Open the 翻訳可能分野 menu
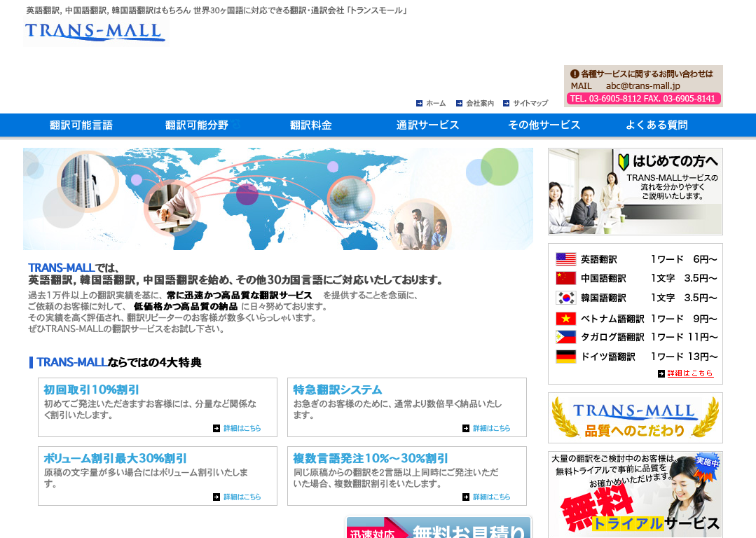Image resolution: width=756 pixels, height=538 pixels. pyautogui.click(x=197, y=125)
